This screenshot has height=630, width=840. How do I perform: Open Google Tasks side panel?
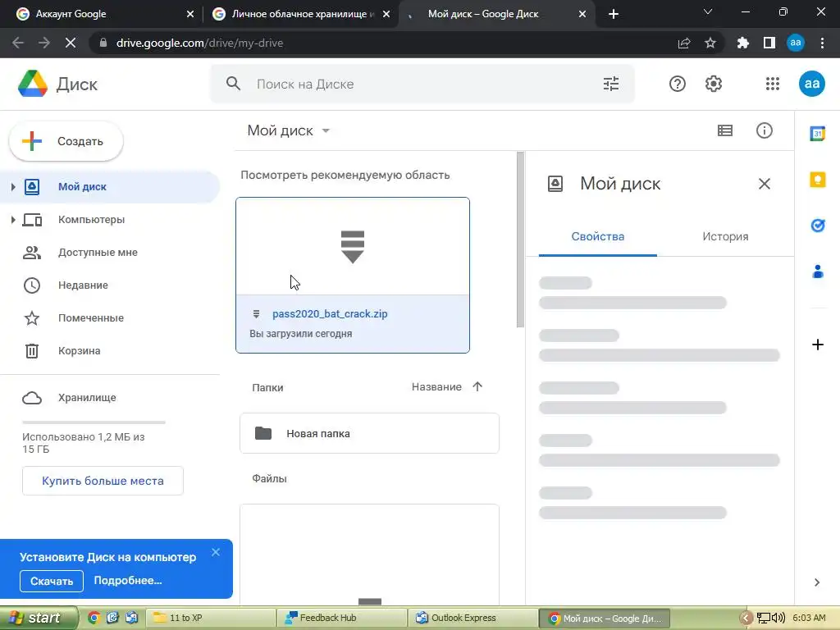click(x=818, y=226)
